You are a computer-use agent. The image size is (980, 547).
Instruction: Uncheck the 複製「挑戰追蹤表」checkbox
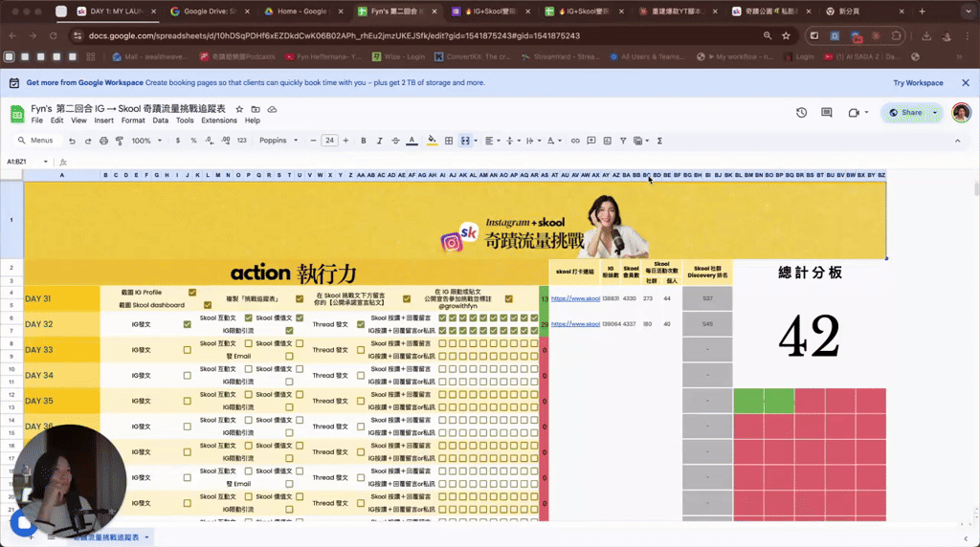click(x=300, y=299)
